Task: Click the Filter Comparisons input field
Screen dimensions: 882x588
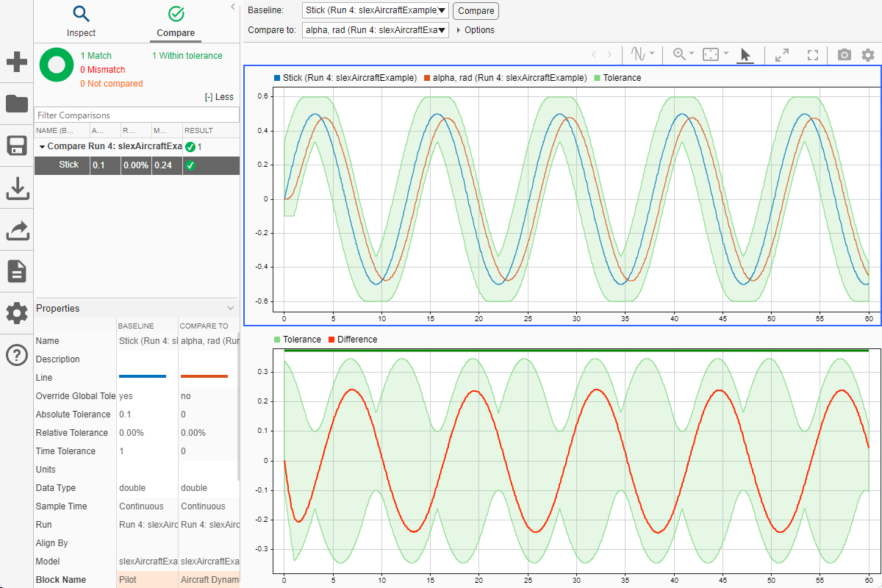Action: click(136, 115)
